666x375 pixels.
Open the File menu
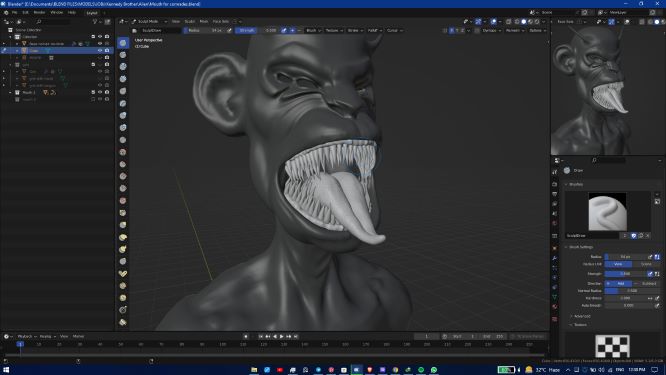[14, 12]
